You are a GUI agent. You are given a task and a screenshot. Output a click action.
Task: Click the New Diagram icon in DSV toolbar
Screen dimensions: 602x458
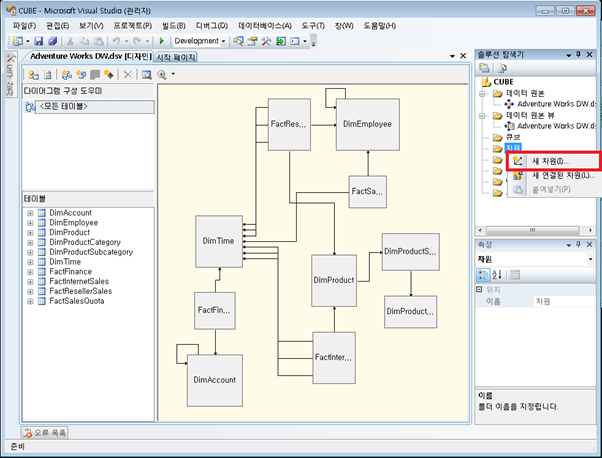[x=67, y=74]
